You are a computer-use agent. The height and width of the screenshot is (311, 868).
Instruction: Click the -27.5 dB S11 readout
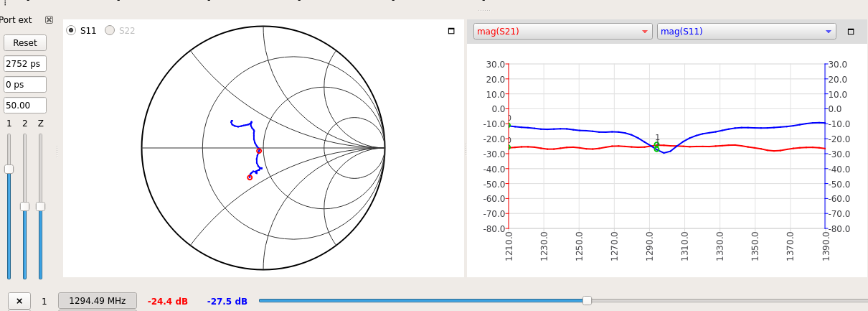[227, 302]
